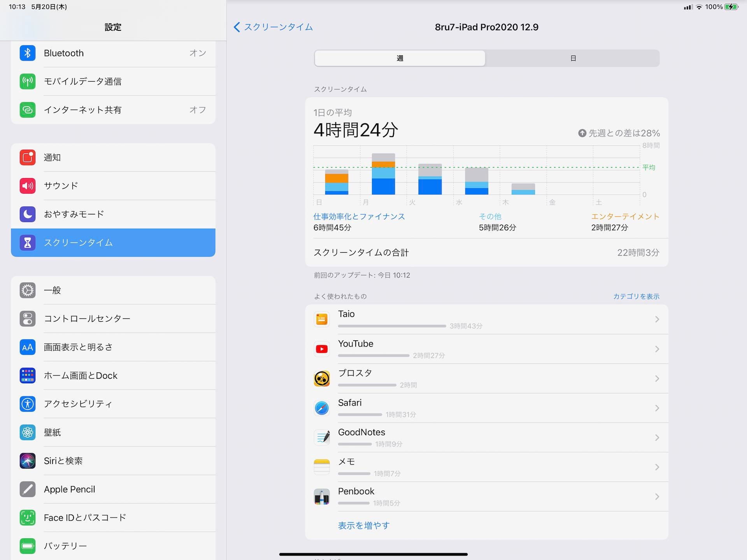Tap the アクセシビリティ person icon

28,404
